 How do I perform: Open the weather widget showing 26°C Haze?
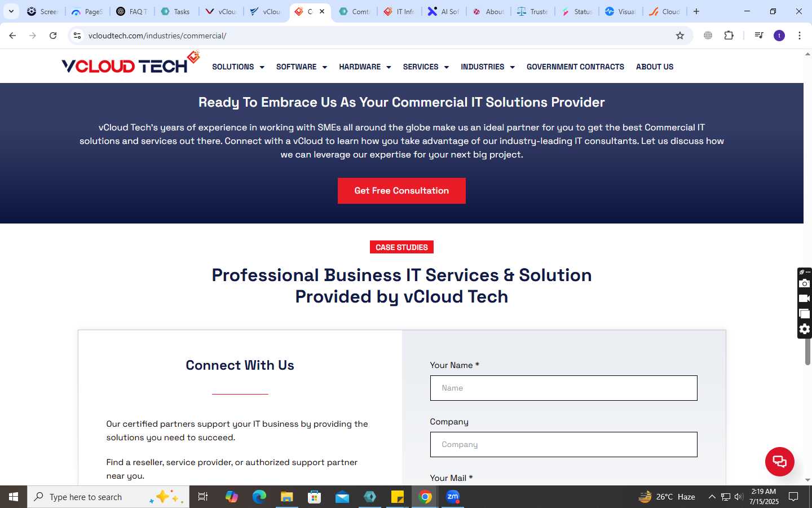[667, 497]
